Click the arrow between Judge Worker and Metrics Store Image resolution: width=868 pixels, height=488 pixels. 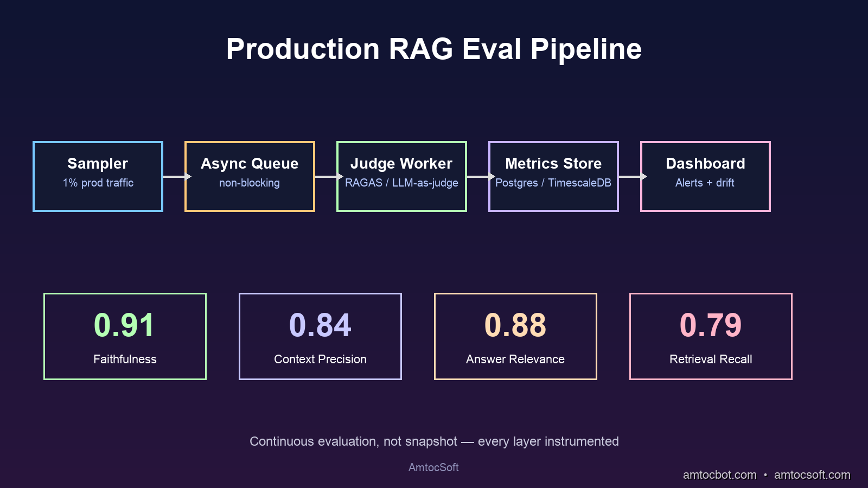pyautogui.click(x=477, y=176)
